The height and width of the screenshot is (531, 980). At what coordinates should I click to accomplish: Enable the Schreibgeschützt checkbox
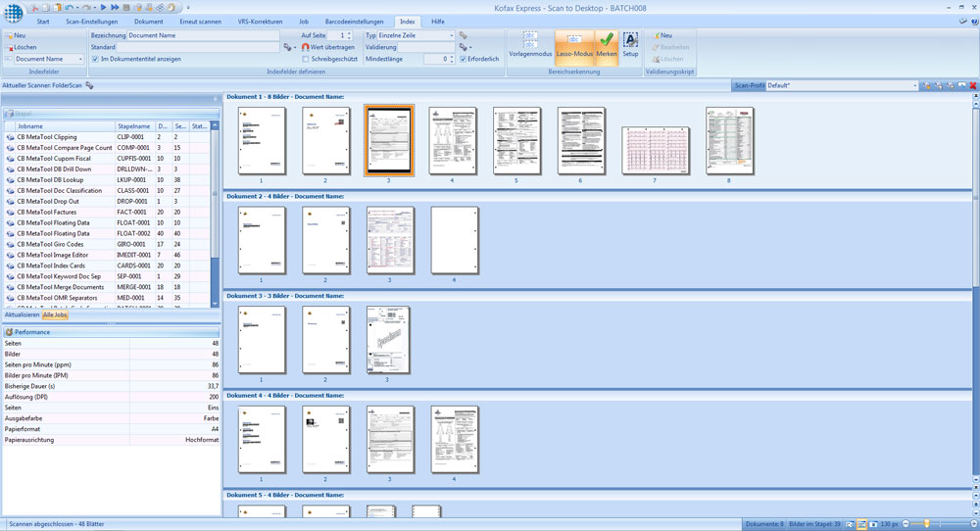(x=306, y=59)
